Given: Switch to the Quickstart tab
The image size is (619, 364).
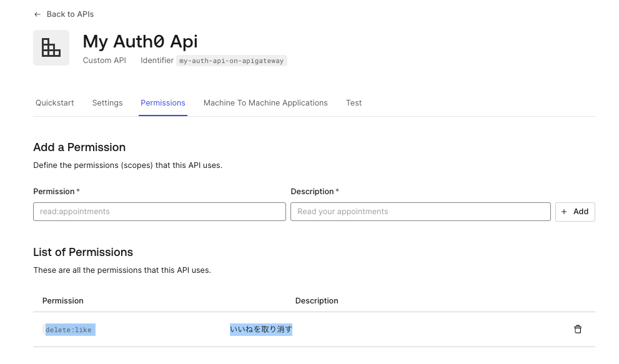Looking at the screenshot, I should point(54,102).
